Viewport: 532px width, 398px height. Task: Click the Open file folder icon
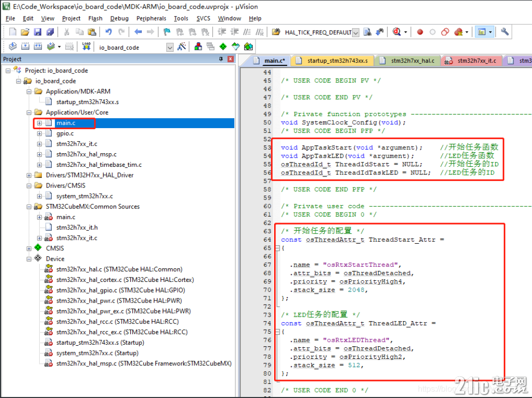pos(25,32)
